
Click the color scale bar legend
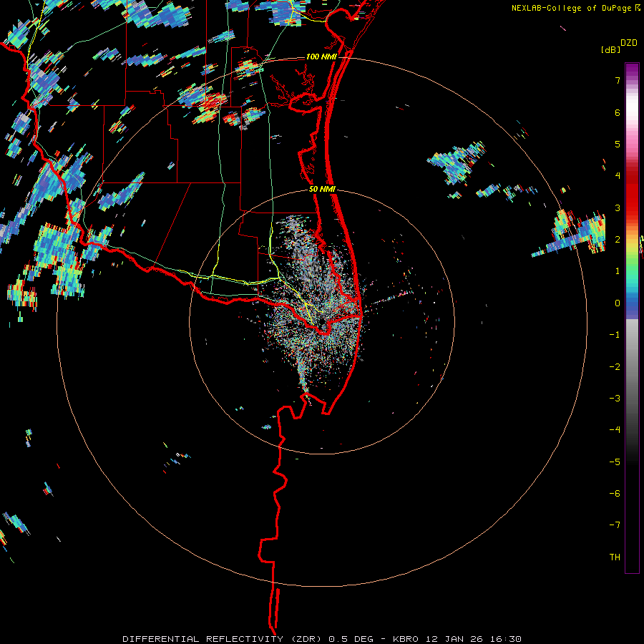[632, 318]
